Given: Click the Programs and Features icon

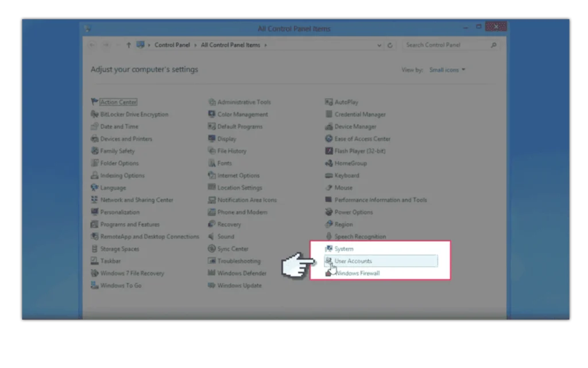Looking at the screenshot, I should pos(95,224).
